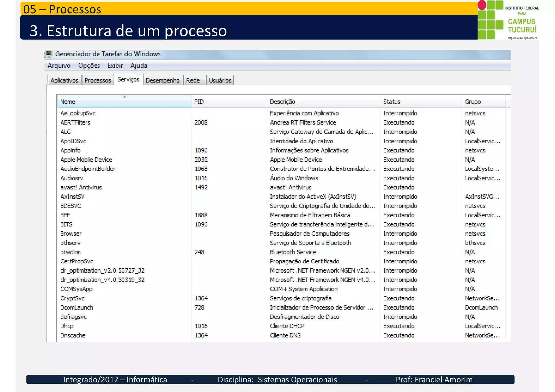
Task: Click the bthsvcs group cell
Action: (x=475, y=243)
